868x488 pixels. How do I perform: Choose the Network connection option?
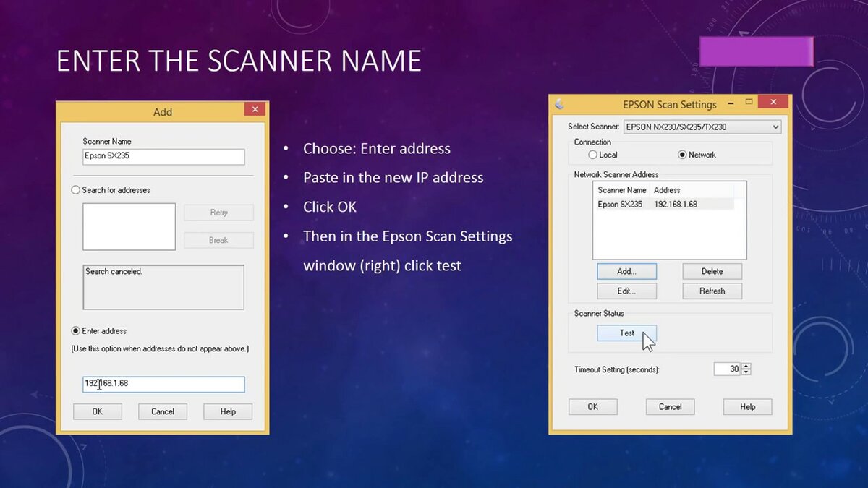pos(682,155)
